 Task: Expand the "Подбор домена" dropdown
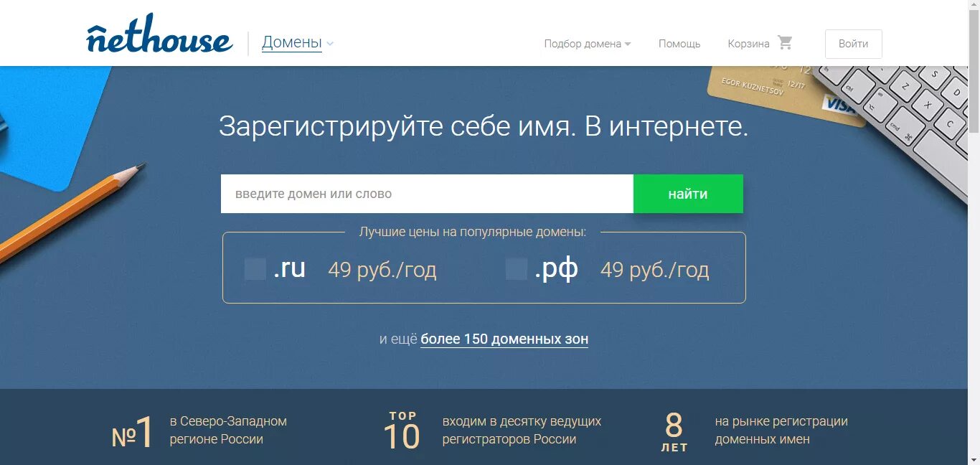click(582, 43)
